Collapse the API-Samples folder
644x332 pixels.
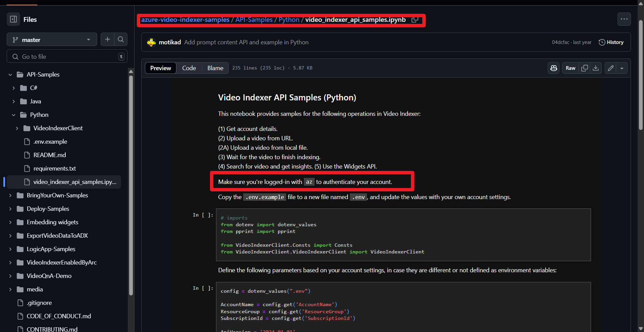point(10,75)
